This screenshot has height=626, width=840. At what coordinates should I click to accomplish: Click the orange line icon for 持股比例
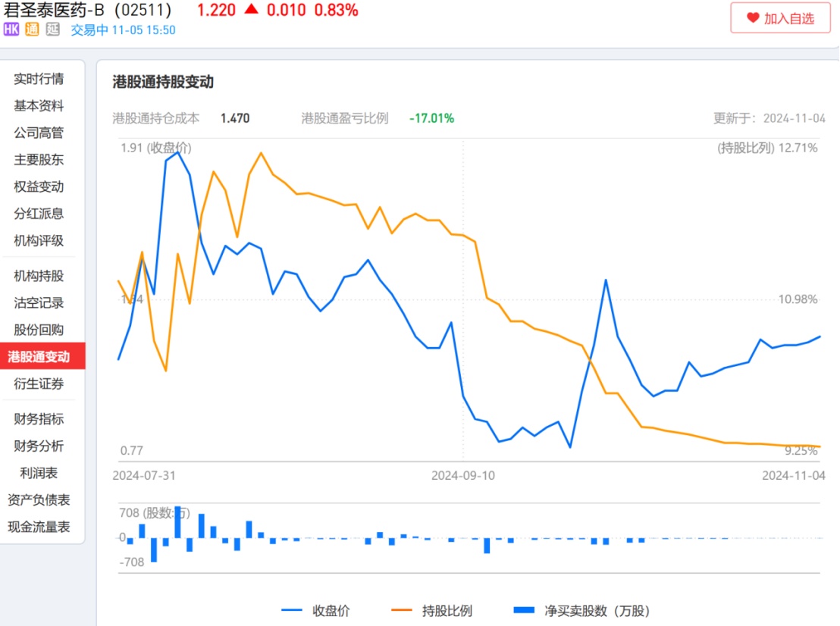(402, 610)
